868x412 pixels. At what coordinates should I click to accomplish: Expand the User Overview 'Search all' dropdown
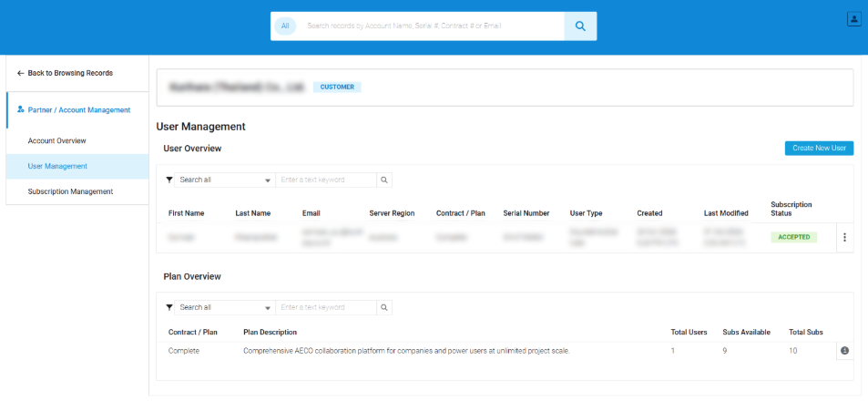(225, 180)
